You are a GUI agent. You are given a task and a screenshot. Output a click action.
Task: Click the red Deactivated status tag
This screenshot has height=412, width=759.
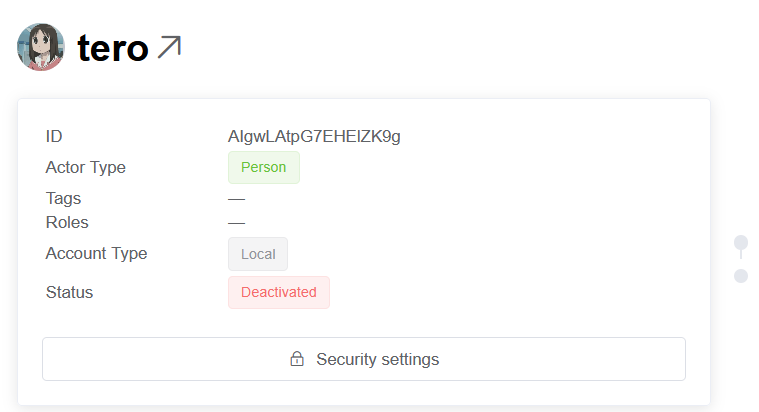[x=279, y=292]
